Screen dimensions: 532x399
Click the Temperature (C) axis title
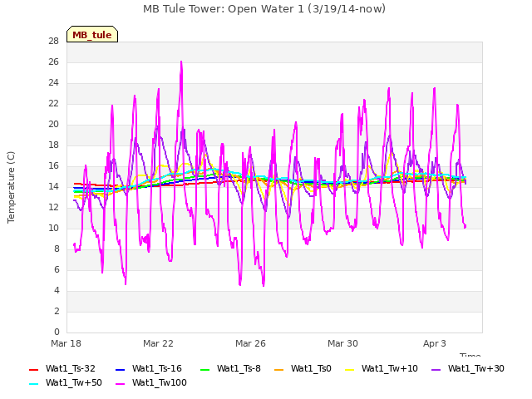coord(11,187)
